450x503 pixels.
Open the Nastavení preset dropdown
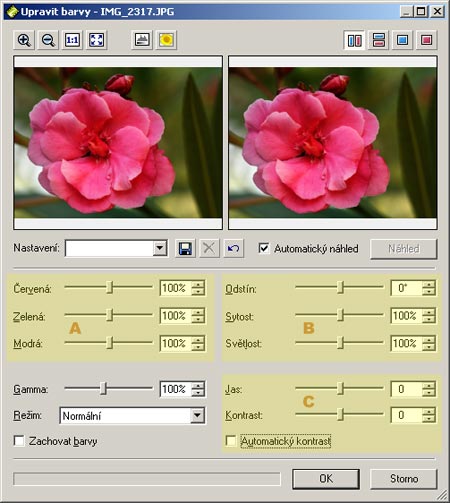(x=160, y=248)
